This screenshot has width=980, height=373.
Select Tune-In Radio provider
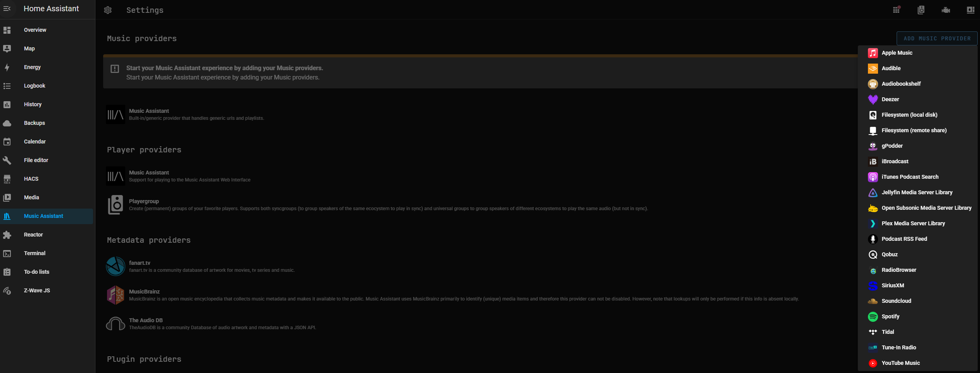[x=918, y=347]
